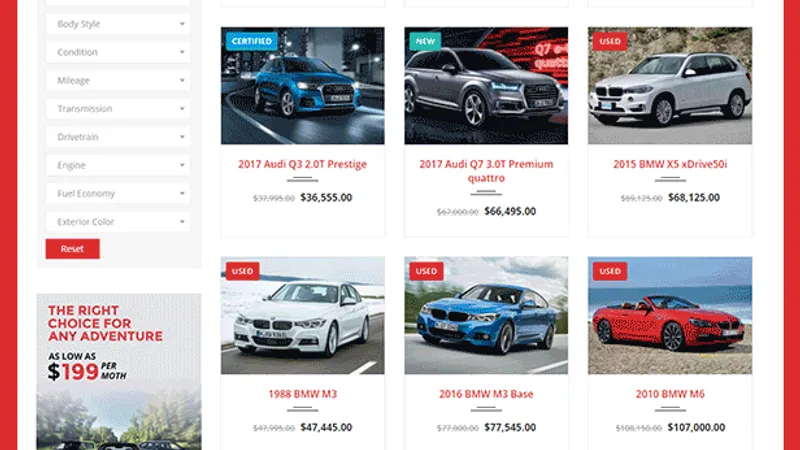
Task: Click the red Reset button
Action: tap(72, 249)
